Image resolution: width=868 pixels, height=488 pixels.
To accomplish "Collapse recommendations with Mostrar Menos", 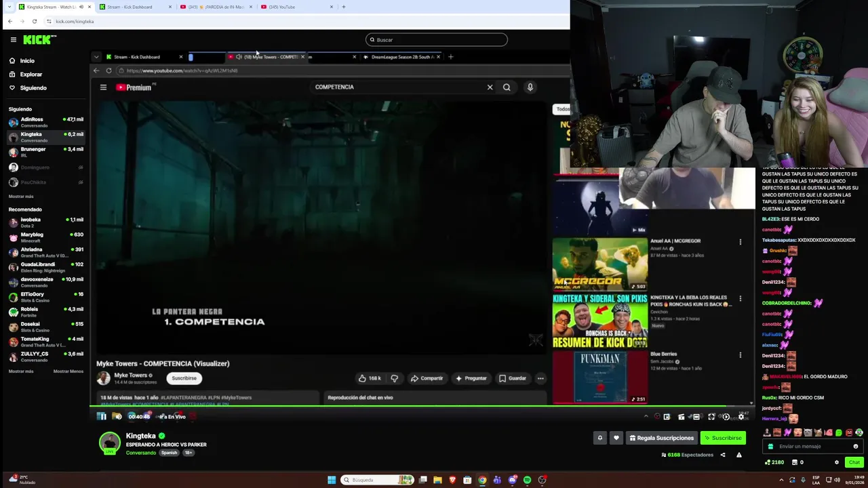I will click(68, 371).
